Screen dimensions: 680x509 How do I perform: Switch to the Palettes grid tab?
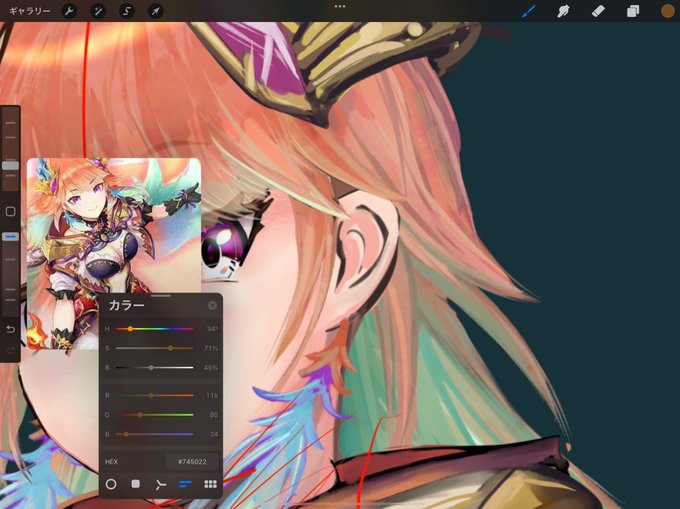210,484
